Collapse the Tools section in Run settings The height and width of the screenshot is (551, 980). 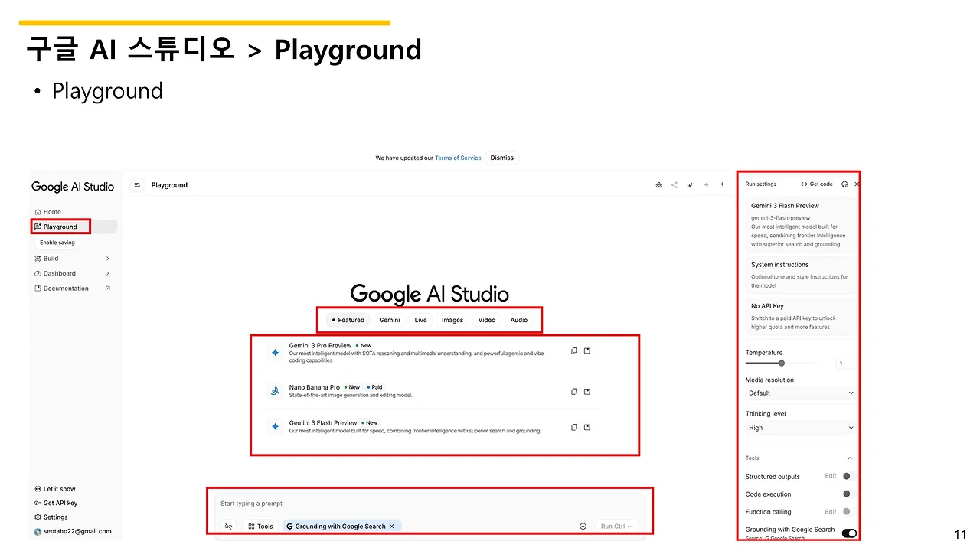850,458
